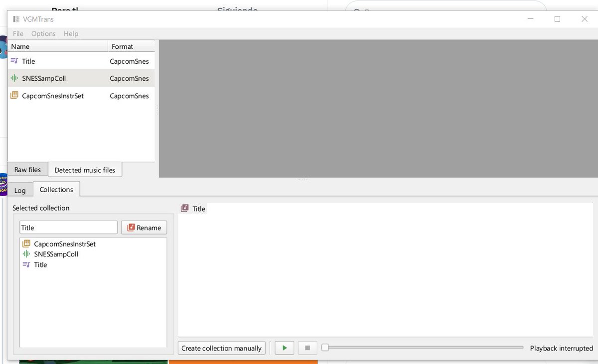Open the Help menu

click(71, 33)
